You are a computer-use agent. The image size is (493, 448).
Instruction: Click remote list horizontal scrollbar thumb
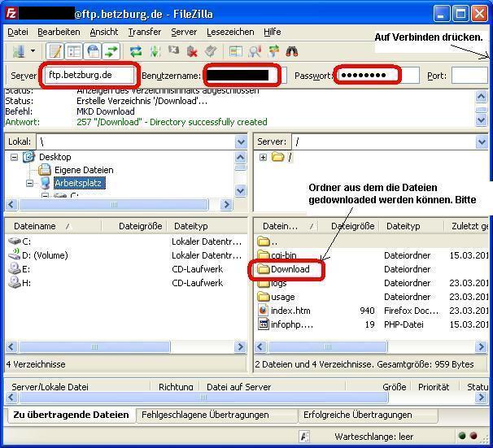[x=328, y=347]
